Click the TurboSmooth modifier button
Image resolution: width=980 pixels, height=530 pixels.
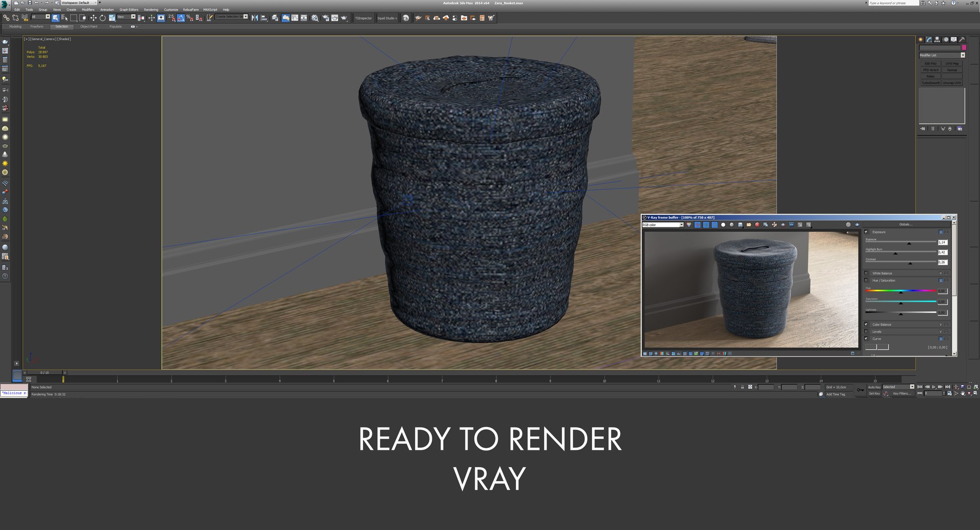[x=930, y=83]
